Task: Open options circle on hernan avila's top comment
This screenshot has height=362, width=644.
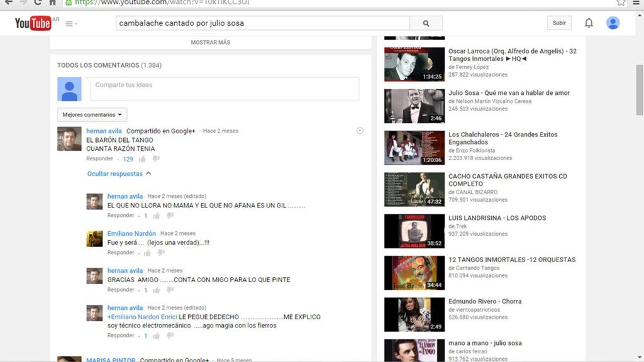Action: coord(360,131)
